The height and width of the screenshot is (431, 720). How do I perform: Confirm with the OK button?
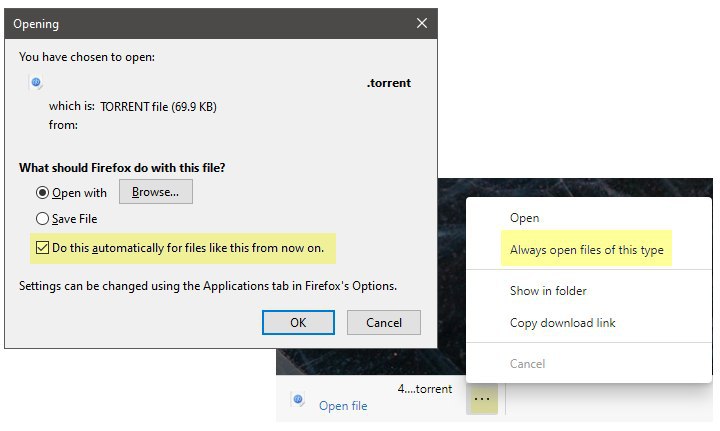point(298,322)
